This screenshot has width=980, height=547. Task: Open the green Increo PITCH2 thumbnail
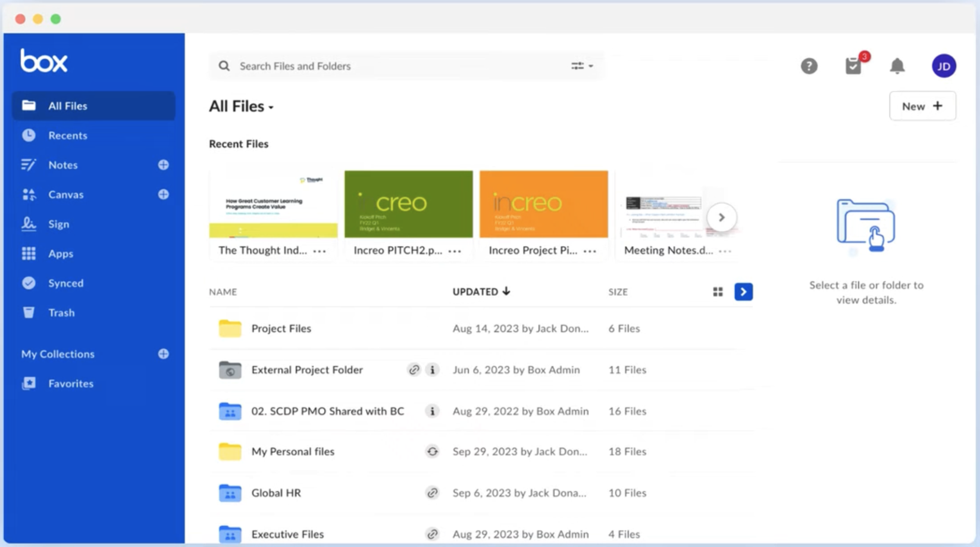pos(408,204)
